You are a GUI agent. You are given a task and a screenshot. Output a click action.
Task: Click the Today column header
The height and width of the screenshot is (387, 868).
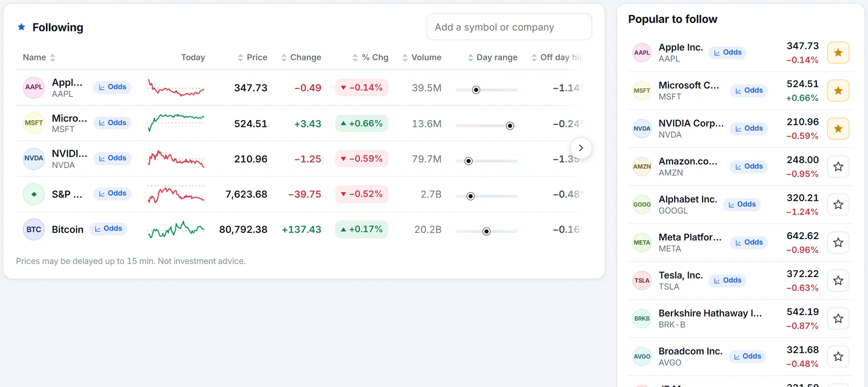[193, 57]
